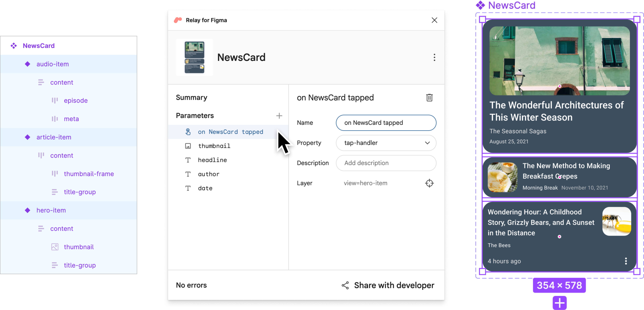Click the add parameter plus icon
The height and width of the screenshot is (310, 644).
click(279, 116)
